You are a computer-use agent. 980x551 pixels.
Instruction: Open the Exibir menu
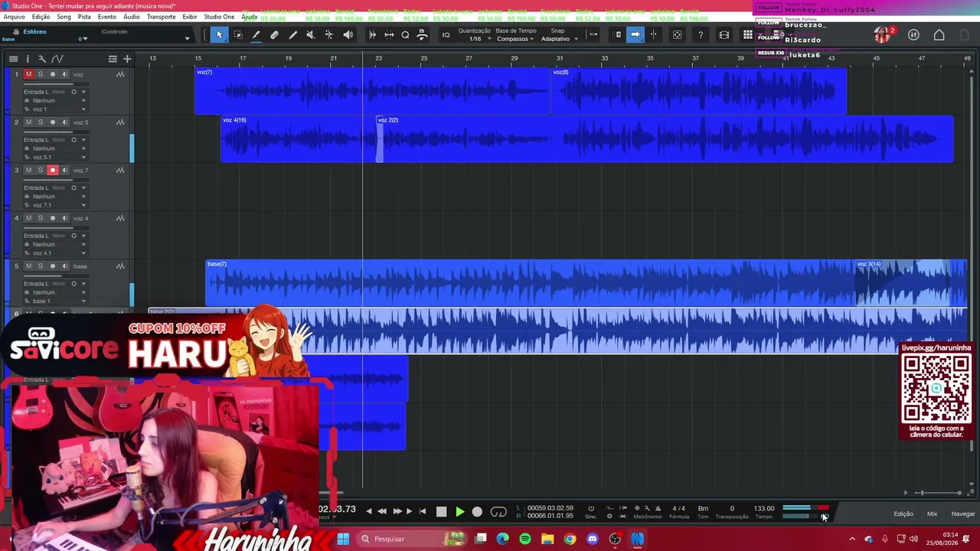pos(189,17)
